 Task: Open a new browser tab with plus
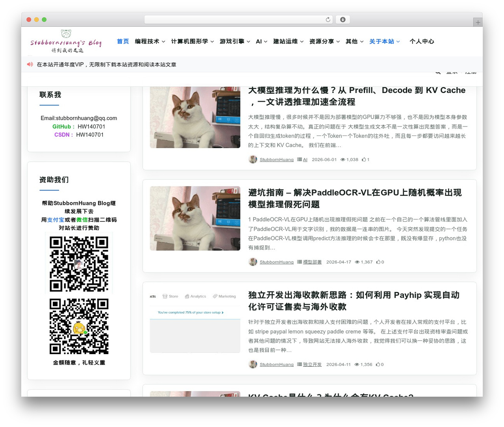pos(478,22)
